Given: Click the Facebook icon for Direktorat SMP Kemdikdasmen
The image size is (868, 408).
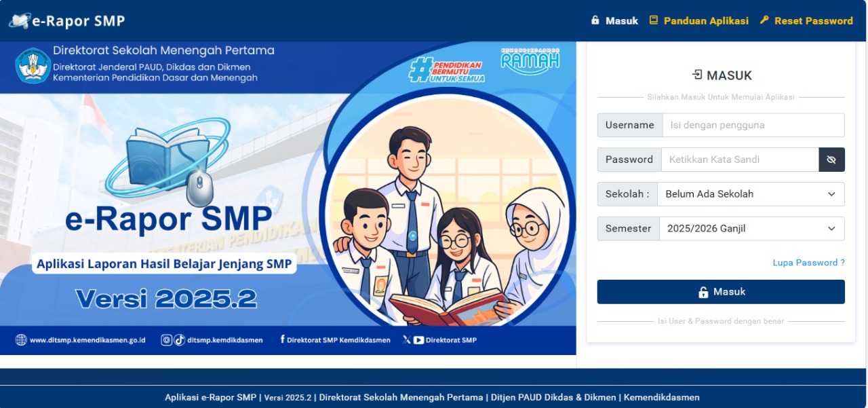Looking at the screenshot, I should tap(282, 340).
